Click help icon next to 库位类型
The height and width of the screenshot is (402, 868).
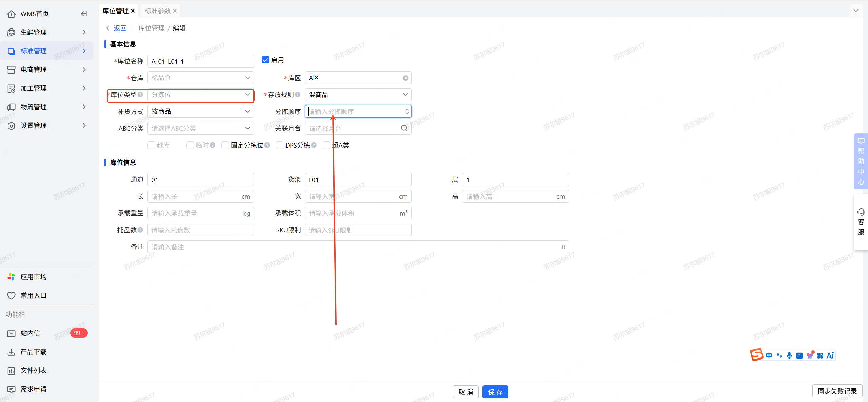pyautogui.click(x=140, y=95)
